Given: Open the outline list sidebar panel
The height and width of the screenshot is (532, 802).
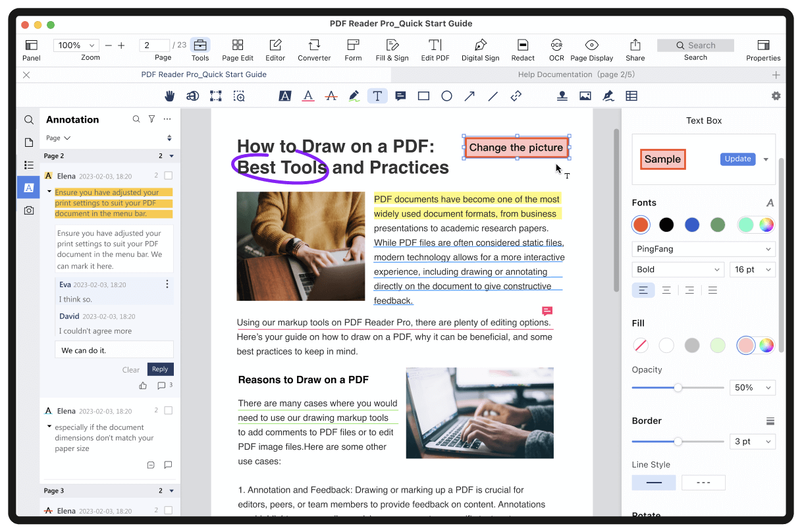Looking at the screenshot, I should point(28,165).
